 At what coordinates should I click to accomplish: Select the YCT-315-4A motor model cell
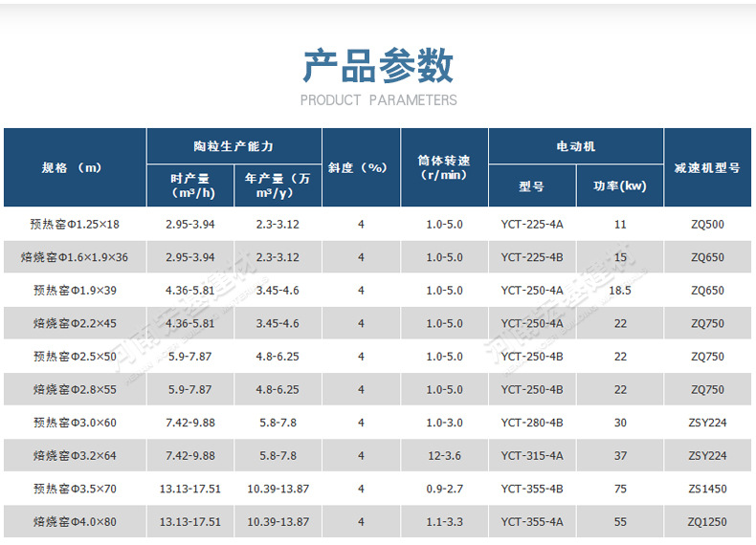tap(531, 456)
